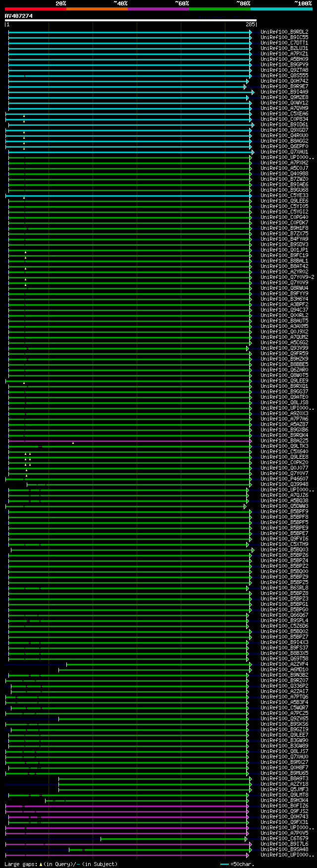Image resolution: width=317 pixels, height=868 pixels.
Task: Click hit label UniRef100_A7PXH2
Action: pos(284,163)
